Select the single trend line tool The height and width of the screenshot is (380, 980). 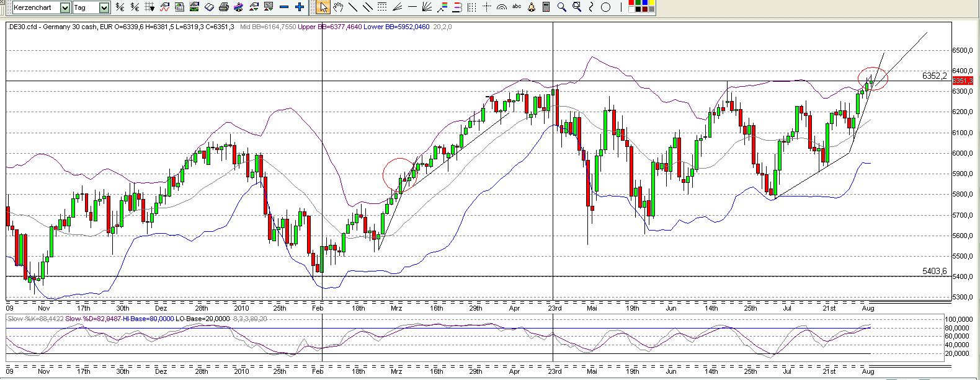pos(353,7)
